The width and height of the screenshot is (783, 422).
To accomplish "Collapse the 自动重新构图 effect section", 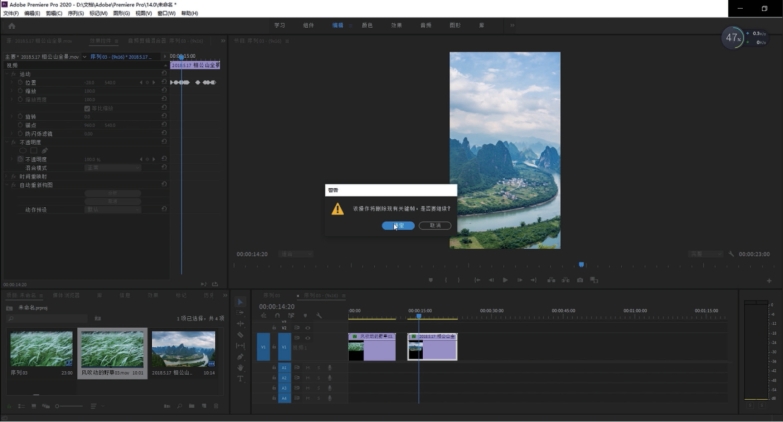I will pyautogui.click(x=7, y=185).
